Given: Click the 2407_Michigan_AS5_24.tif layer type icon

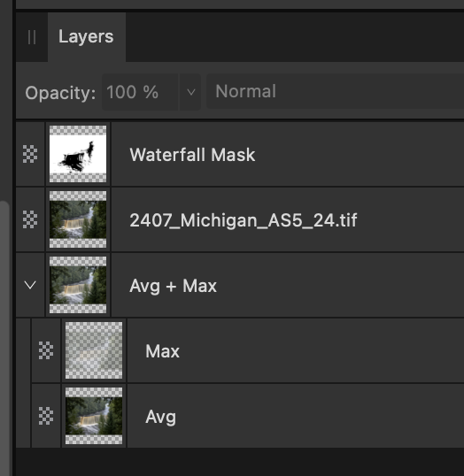Looking at the screenshot, I should tap(30, 219).
